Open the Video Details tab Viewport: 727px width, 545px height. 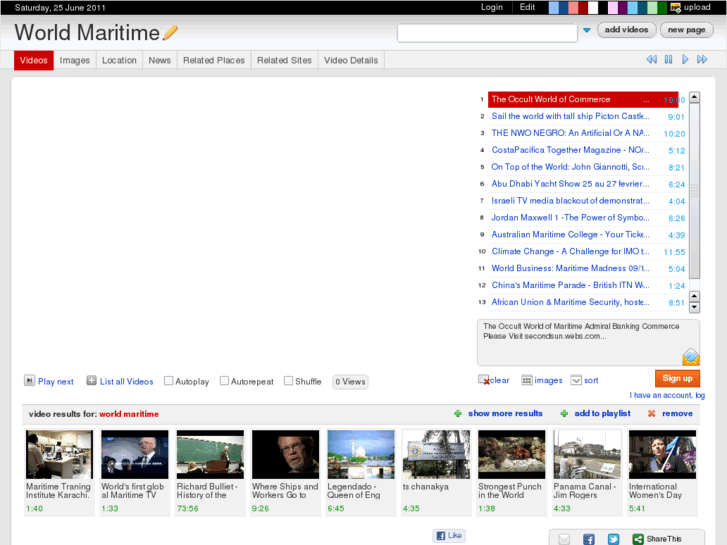(351, 60)
